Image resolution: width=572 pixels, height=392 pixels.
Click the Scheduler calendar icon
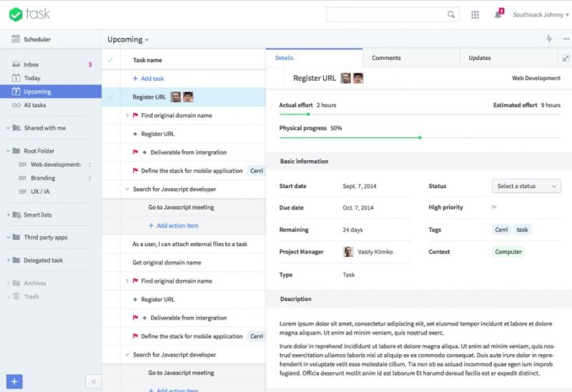pyautogui.click(x=15, y=39)
